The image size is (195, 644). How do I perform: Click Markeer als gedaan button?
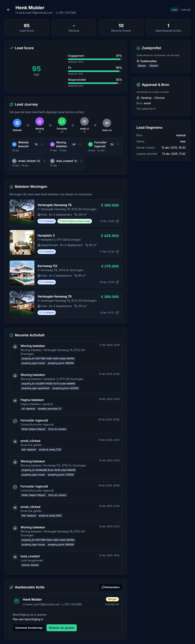62,628
